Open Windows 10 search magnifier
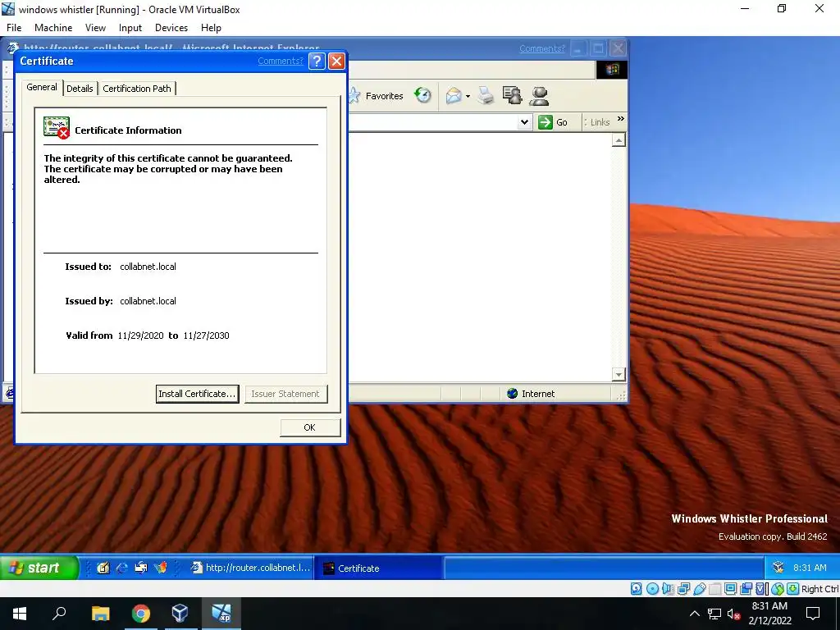 tap(59, 614)
